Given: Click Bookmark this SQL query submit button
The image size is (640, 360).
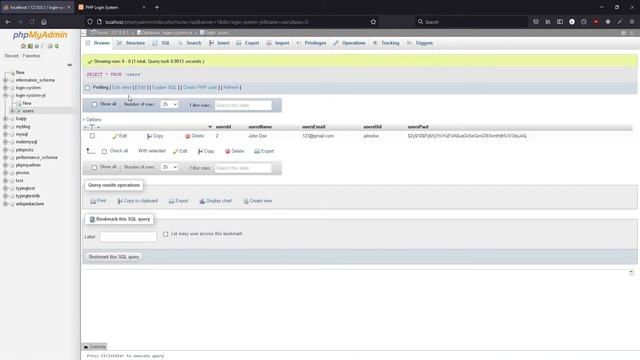Looking at the screenshot, I should (x=114, y=257).
